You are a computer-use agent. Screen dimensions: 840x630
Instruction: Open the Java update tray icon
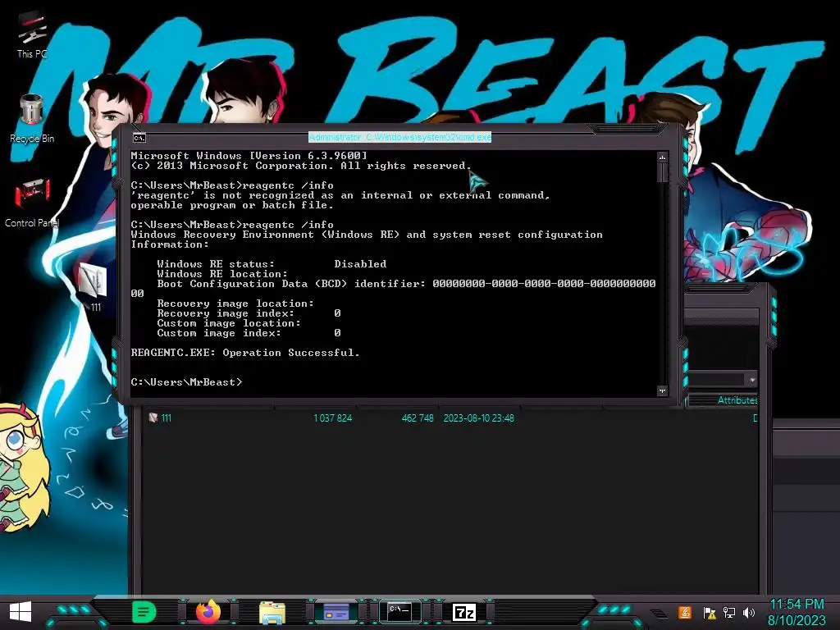coord(685,612)
